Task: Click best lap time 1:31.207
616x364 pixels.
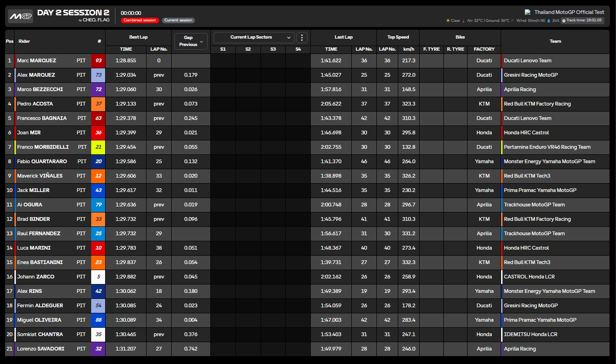Action: tap(126, 349)
